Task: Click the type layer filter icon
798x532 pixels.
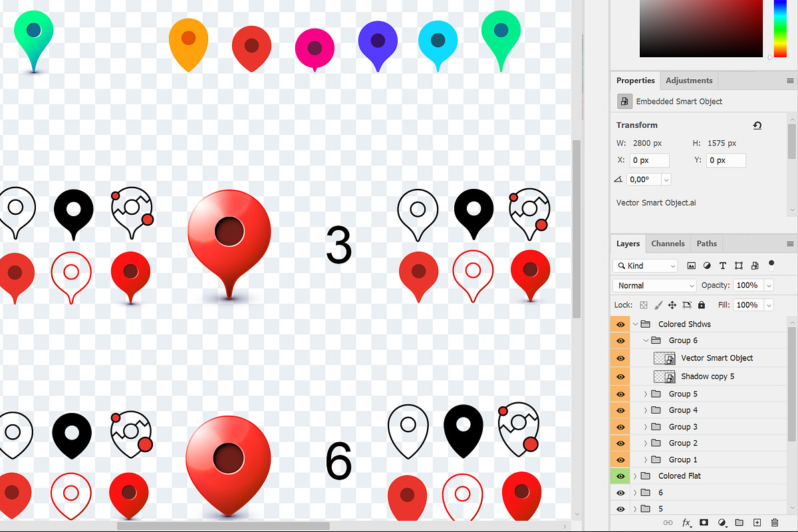Action: (723, 265)
